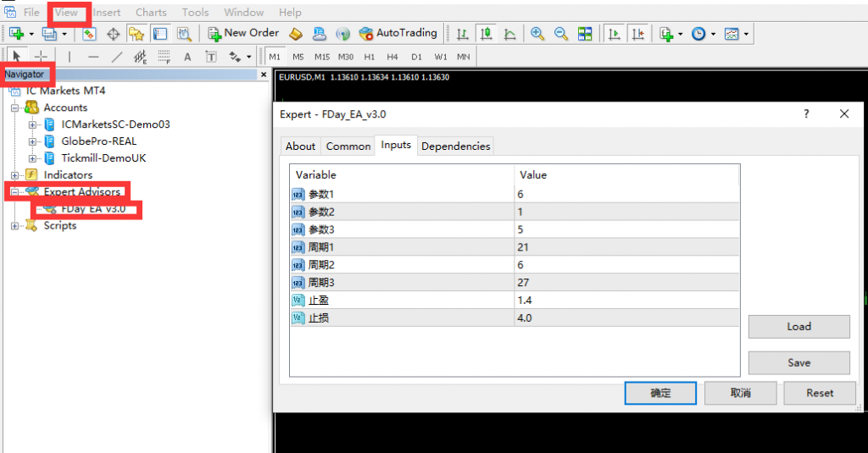
Task: Switch timeframe to M5
Action: [x=298, y=57]
